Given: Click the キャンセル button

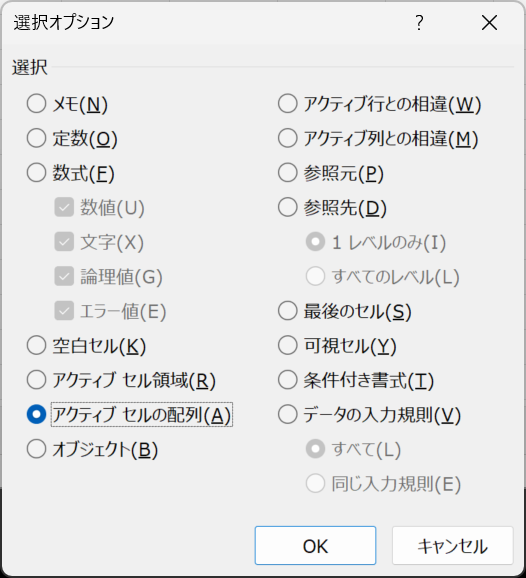Looking at the screenshot, I should (453, 546).
